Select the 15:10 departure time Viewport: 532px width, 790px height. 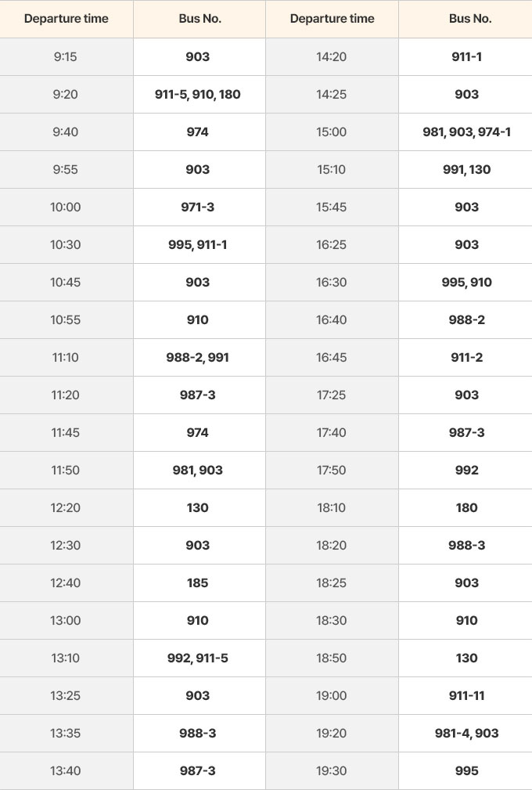(332, 169)
